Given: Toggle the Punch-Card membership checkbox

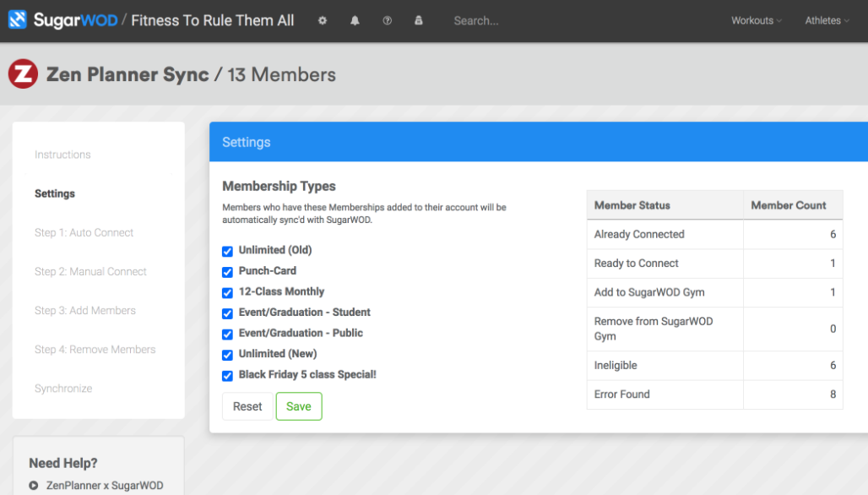Looking at the screenshot, I should click(227, 272).
